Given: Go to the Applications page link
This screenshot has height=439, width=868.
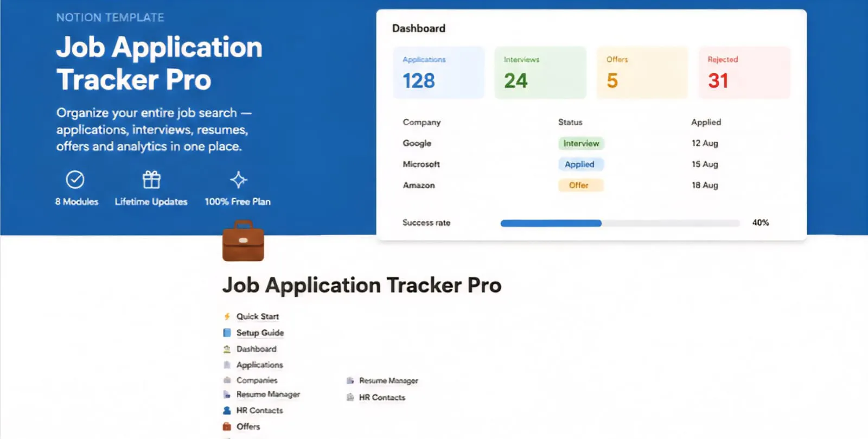Looking at the screenshot, I should (x=260, y=365).
